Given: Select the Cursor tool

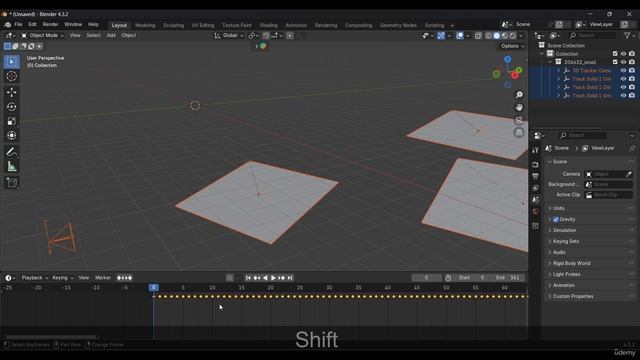Looking at the screenshot, I should point(11,76).
